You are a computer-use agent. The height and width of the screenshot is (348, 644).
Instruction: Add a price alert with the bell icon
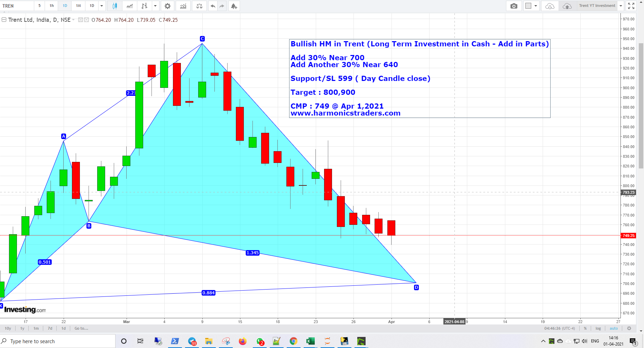[234, 6]
